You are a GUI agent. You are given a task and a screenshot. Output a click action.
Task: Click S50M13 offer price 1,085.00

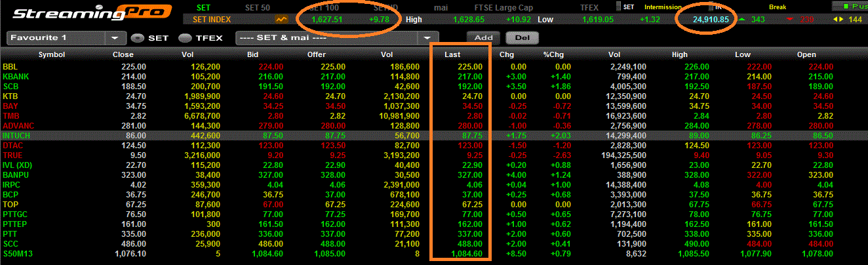pos(330,253)
